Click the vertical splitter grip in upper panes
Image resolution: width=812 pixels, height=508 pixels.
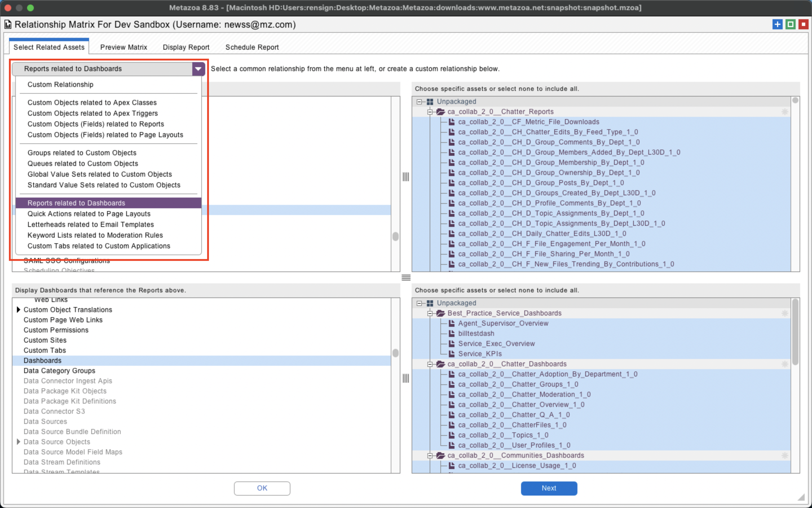pos(406,177)
